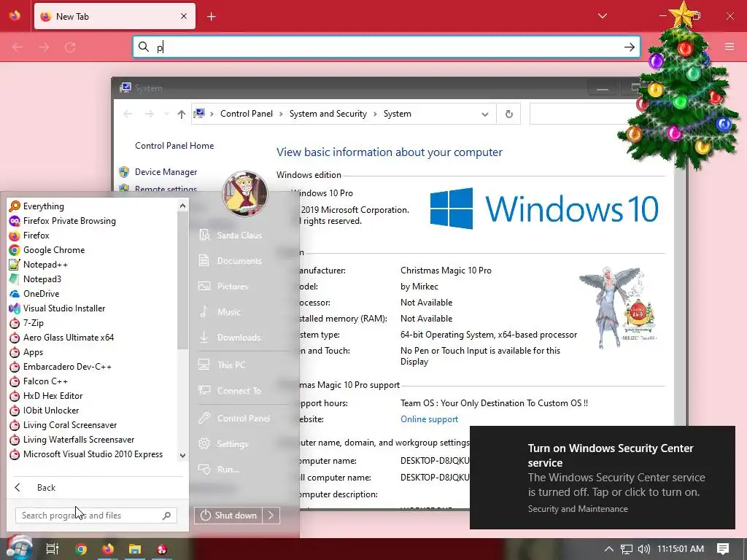This screenshot has width=747, height=560.
Task: Open File Explorer from taskbar
Action: [135, 549]
